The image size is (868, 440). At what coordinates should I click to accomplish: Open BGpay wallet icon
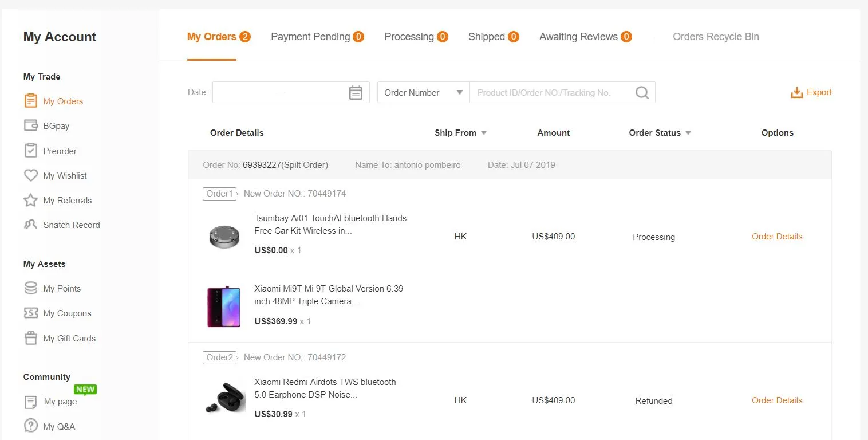(31, 125)
